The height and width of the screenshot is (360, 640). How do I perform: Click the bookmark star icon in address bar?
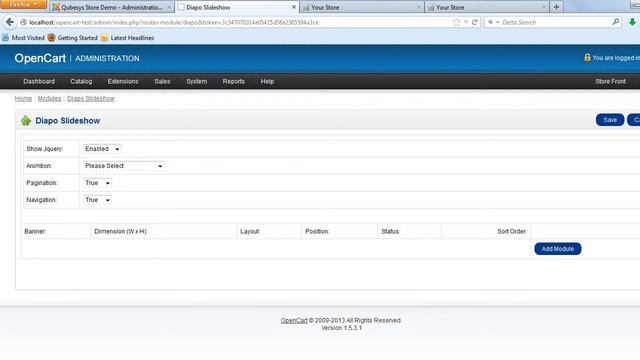(x=456, y=22)
